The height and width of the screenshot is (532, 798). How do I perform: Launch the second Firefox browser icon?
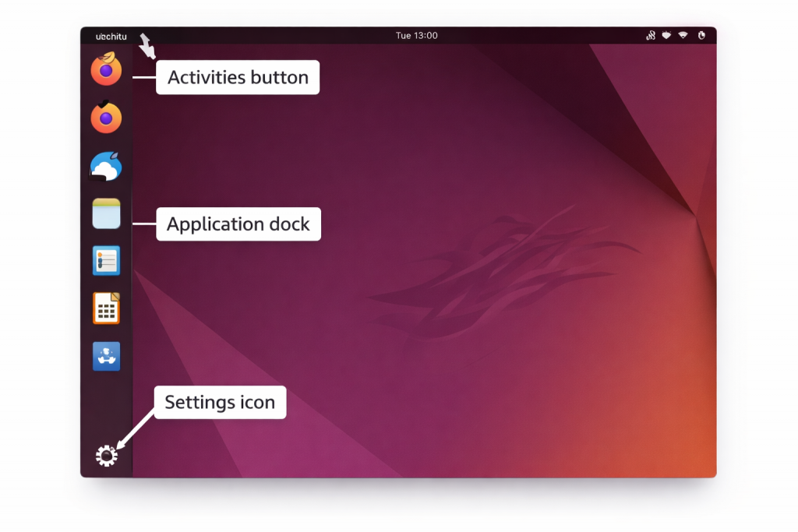click(106, 118)
